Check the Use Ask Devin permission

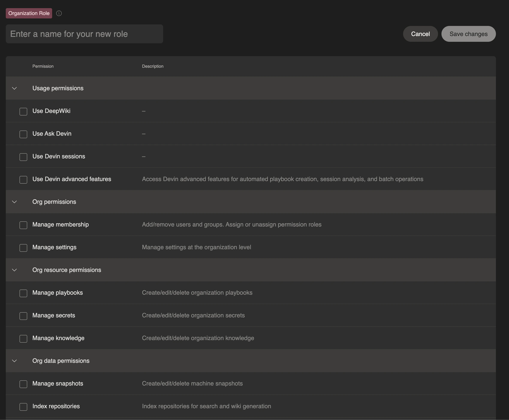click(x=23, y=134)
